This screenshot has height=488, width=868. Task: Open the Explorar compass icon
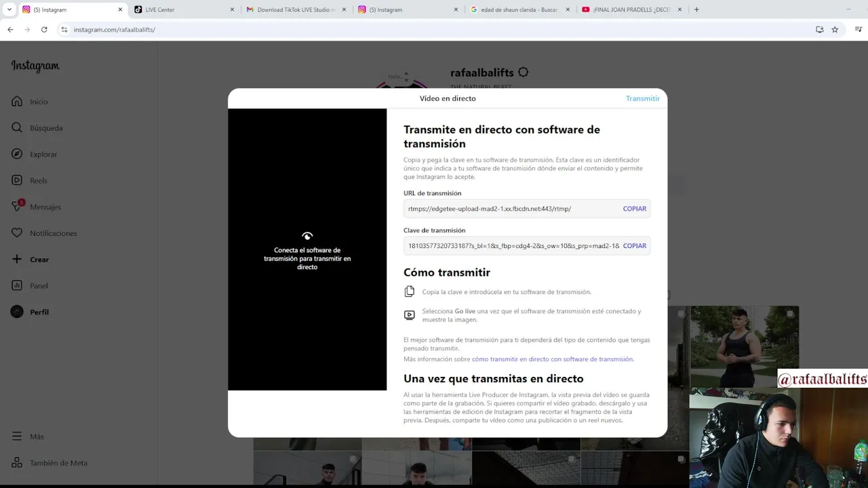[x=17, y=154]
